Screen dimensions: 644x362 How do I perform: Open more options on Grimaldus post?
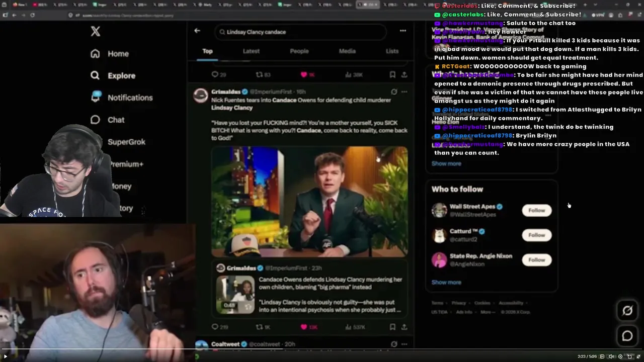point(405,92)
